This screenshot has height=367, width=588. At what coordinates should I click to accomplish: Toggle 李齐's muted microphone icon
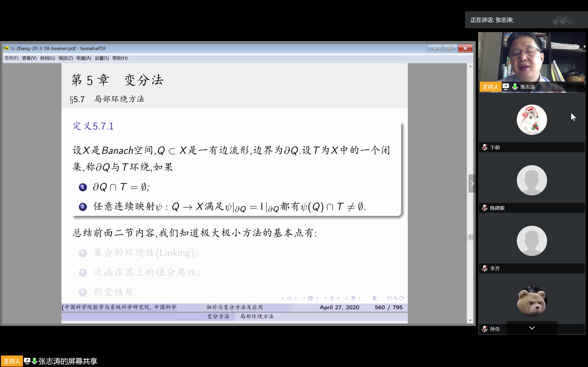click(485, 268)
